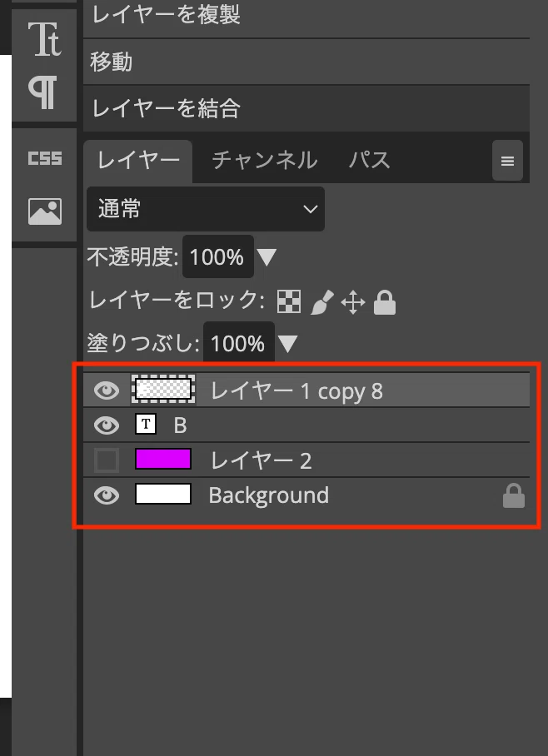Screen dimensions: 548x756
Task: Hide the レイヤー 1 copy 8 layer
Action: point(107,390)
